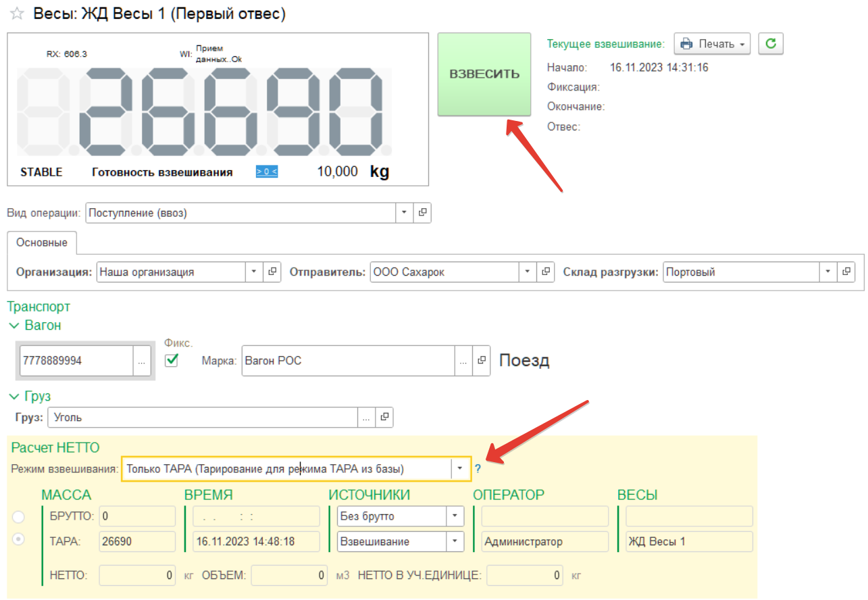Open the Организация record via open icon

tap(272, 272)
